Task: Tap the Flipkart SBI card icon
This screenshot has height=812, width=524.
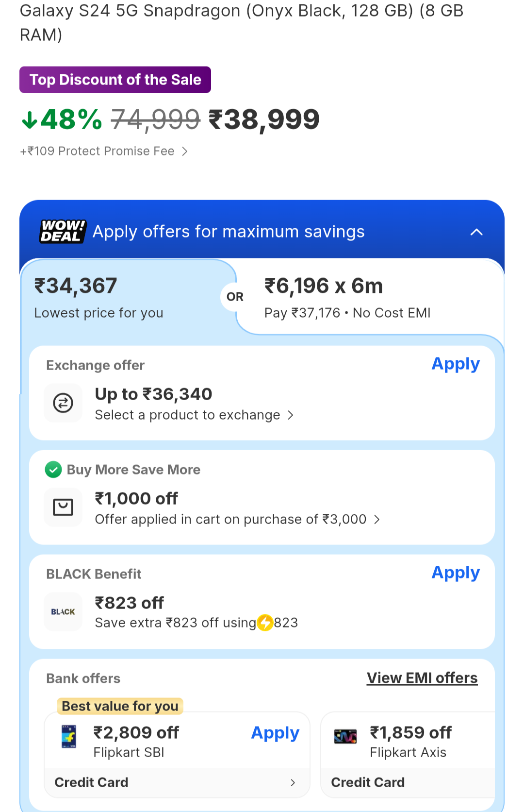Action: 69,736
